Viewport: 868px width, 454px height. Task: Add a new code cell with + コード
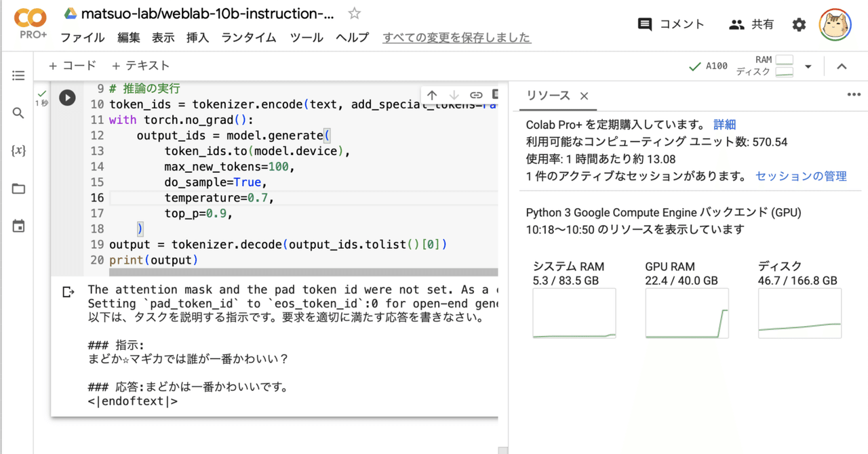point(73,66)
